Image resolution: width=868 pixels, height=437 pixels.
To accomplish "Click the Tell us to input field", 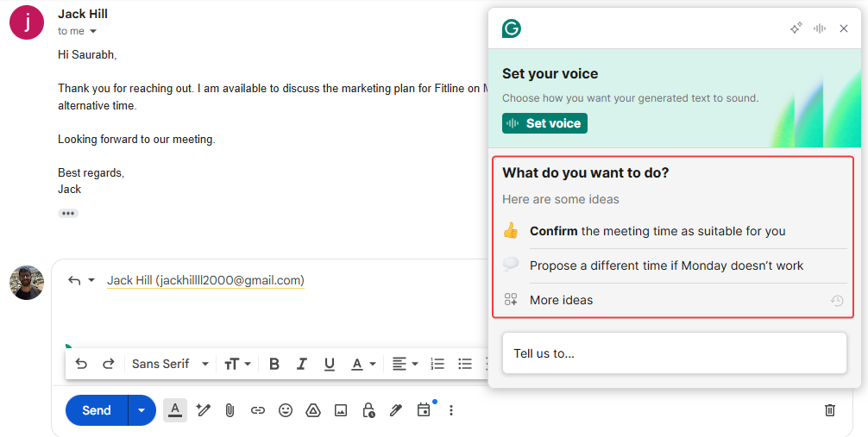I will (674, 353).
